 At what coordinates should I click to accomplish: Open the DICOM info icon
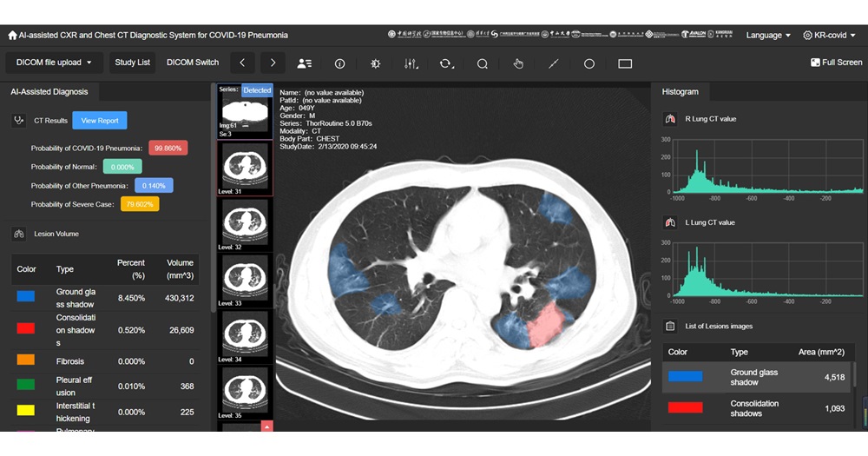pyautogui.click(x=339, y=63)
